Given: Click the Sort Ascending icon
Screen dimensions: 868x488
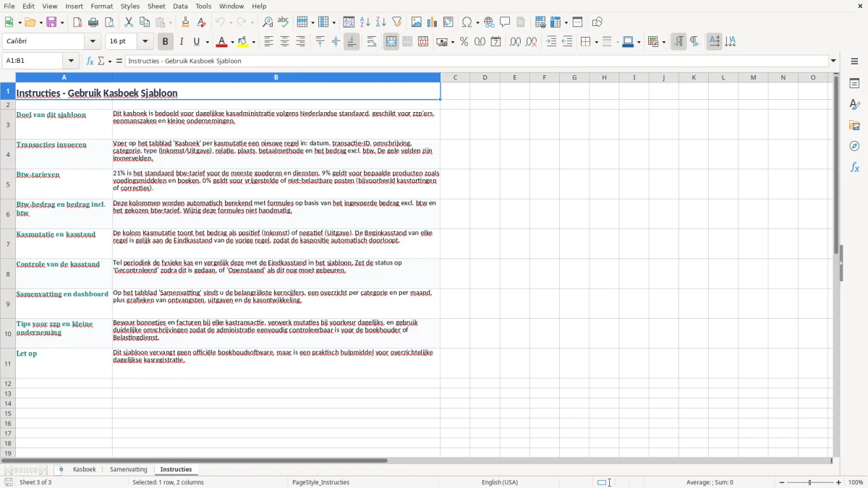Looking at the screenshot, I should [365, 22].
